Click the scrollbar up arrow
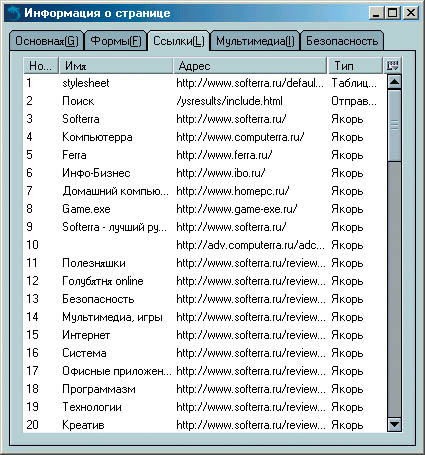425x455 pixels. (394, 82)
